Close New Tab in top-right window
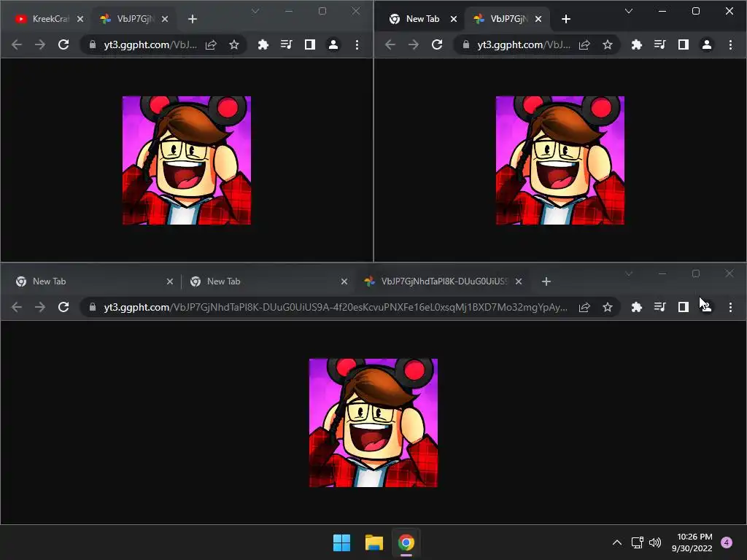747x560 pixels. point(454,19)
